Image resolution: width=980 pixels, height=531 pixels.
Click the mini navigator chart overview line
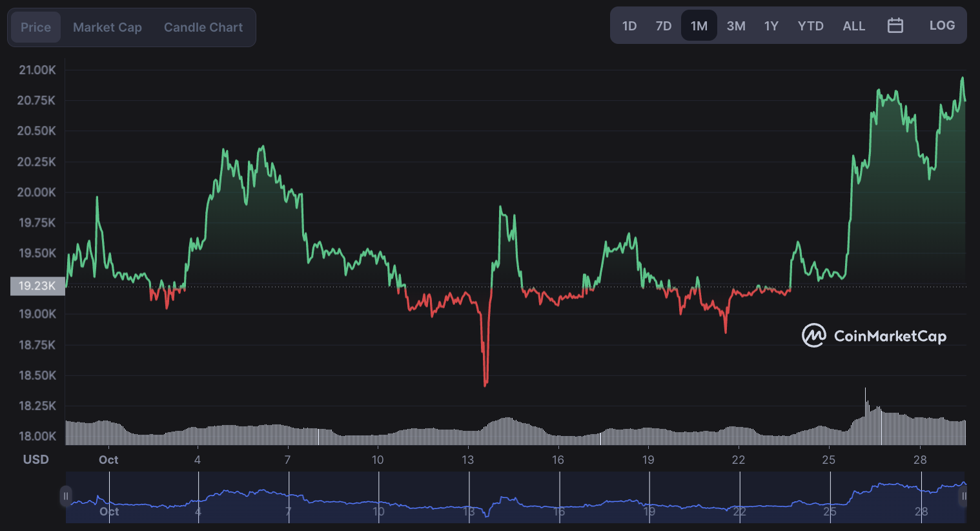518,497
